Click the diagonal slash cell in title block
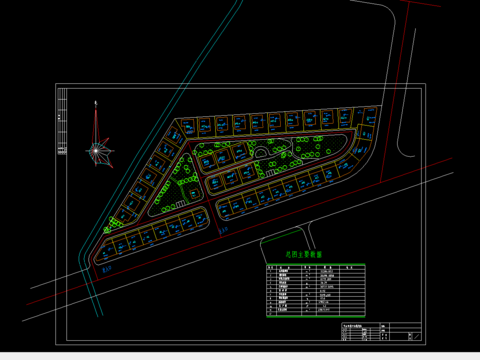 click(417, 336)
